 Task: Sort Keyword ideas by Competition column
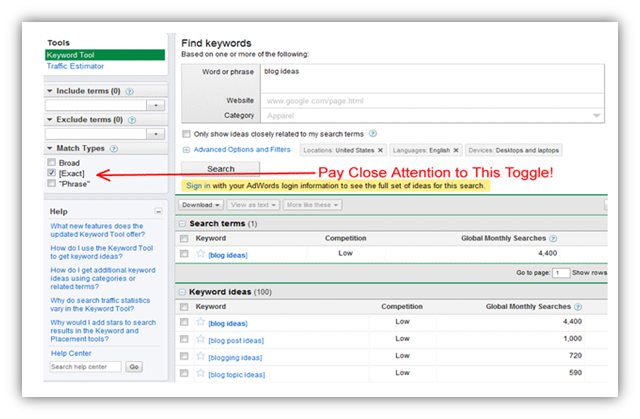coord(402,306)
